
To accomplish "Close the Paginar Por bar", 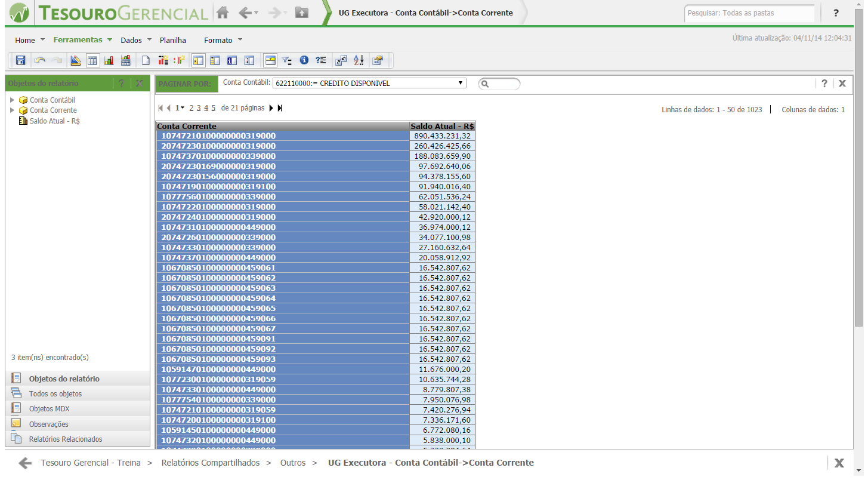I will pos(842,84).
